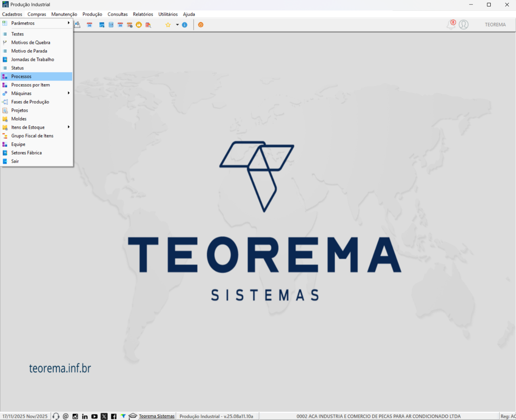The image size is (516, 420).
Task: Select Testes from the Cadastros menu
Action: coord(37,34)
